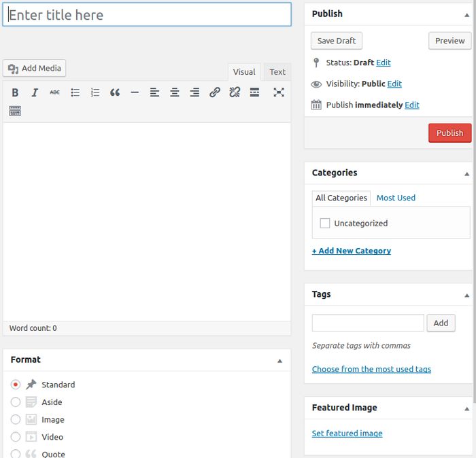Apply strikethrough formatting
This screenshot has height=458, width=476.
54,92
